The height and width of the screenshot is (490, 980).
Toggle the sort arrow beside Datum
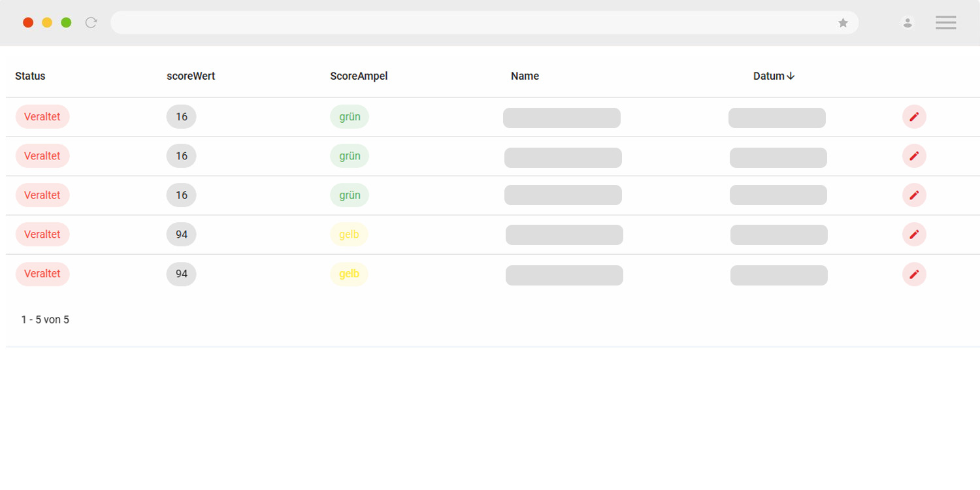pos(791,76)
